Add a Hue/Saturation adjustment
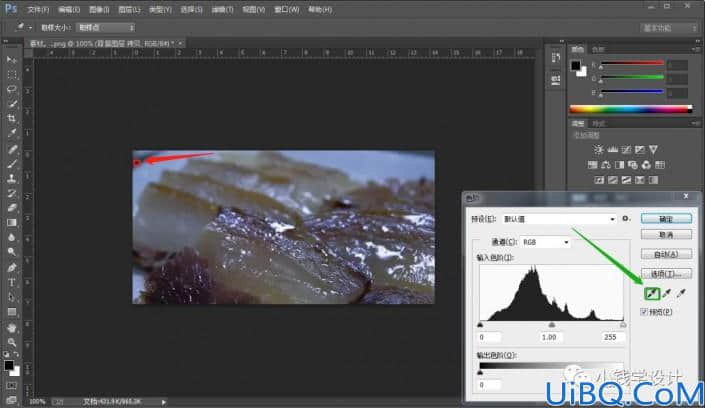This screenshot has height=408, width=705. [x=593, y=165]
